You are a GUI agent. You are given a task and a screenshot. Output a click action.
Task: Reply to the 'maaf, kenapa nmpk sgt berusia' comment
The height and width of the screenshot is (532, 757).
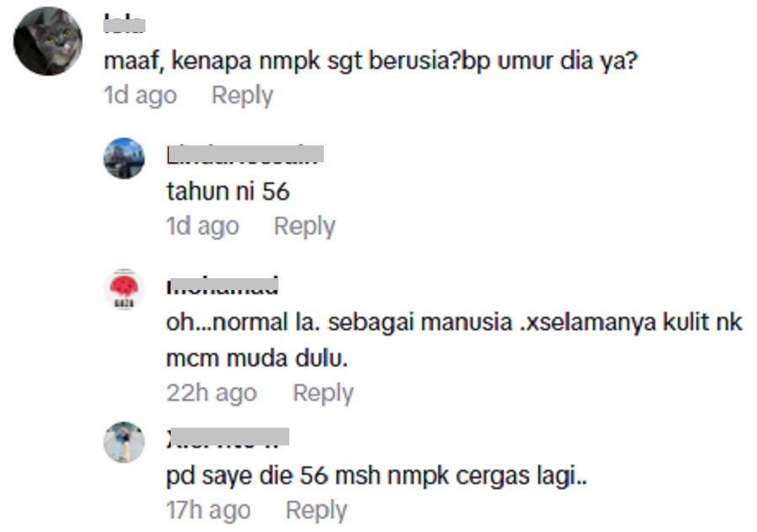(x=242, y=96)
